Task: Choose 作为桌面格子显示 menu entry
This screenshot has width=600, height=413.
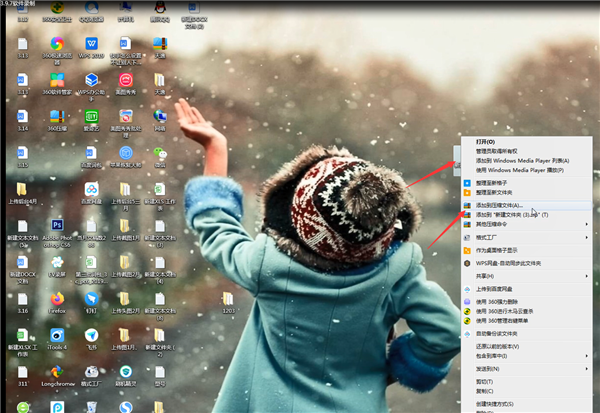Action: click(527, 250)
